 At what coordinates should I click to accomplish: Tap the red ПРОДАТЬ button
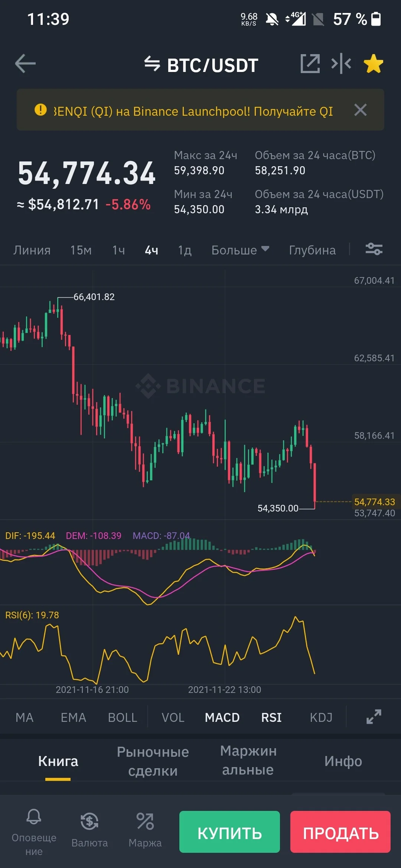tap(340, 832)
